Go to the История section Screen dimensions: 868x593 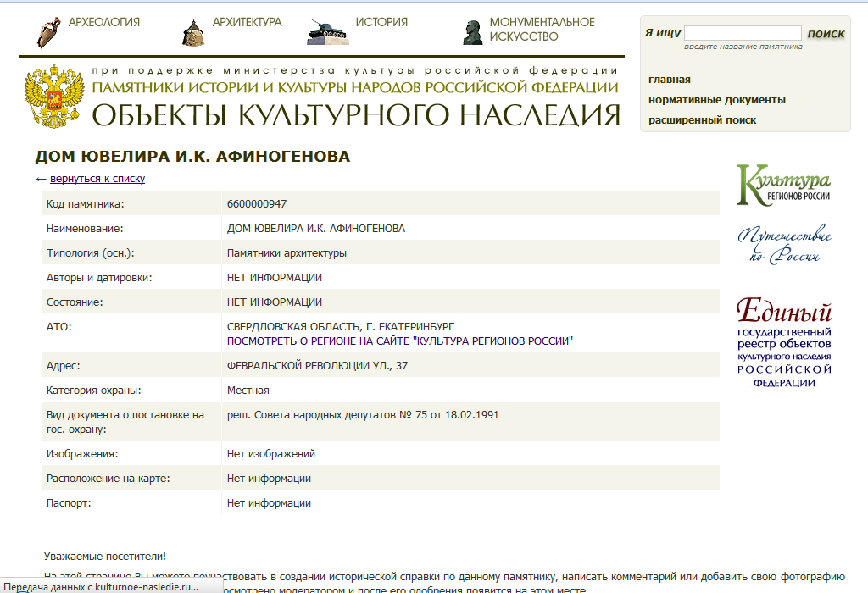pyautogui.click(x=381, y=23)
